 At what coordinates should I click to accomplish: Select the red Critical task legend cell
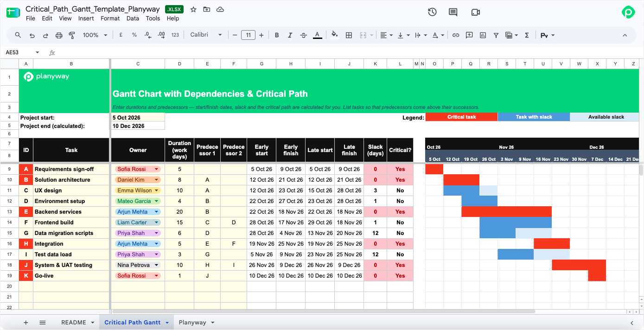pyautogui.click(x=461, y=117)
